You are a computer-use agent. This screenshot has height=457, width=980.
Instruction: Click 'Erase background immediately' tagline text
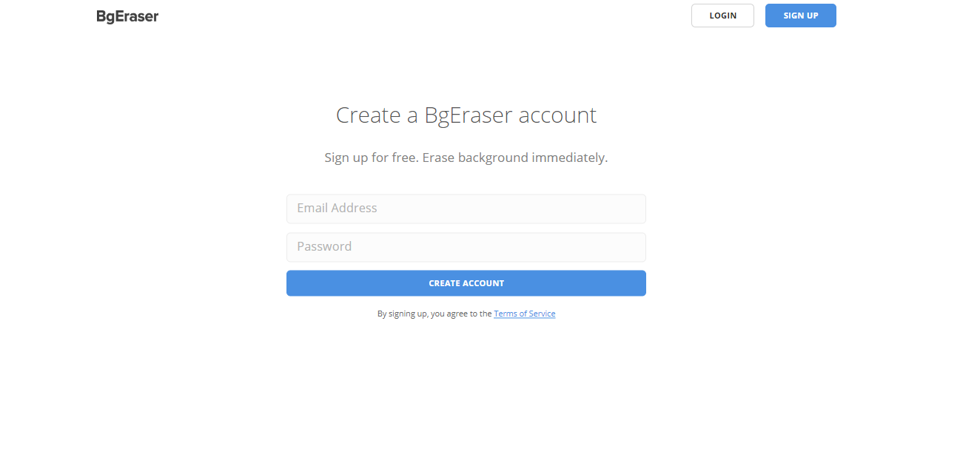(x=515, y=158)
